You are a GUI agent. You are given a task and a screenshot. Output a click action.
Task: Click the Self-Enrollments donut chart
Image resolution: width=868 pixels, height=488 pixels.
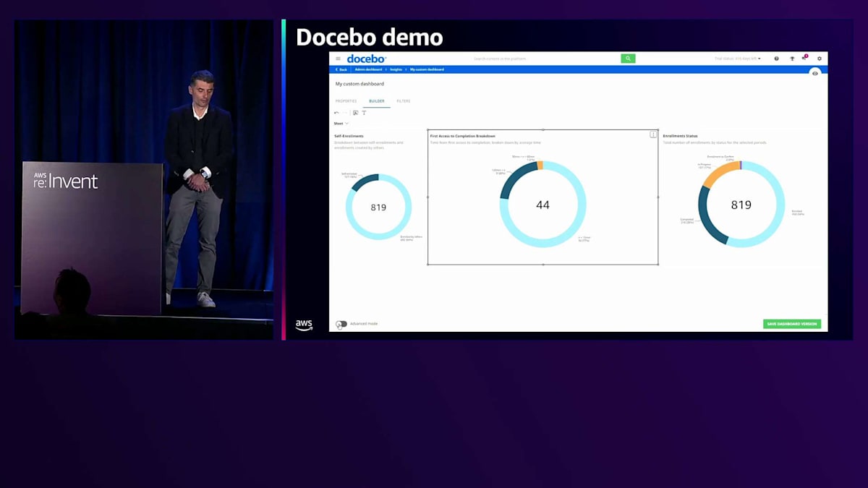pyautogui.click(x=378, y=207)
